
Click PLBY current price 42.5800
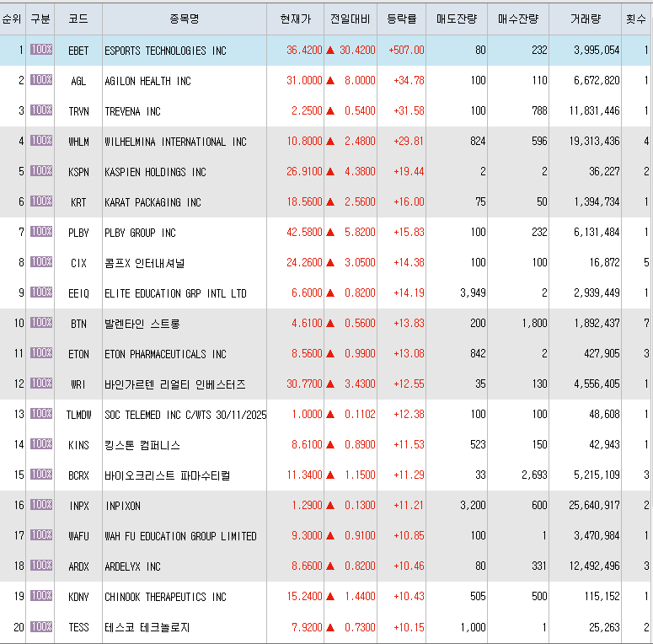coord(304,232)
